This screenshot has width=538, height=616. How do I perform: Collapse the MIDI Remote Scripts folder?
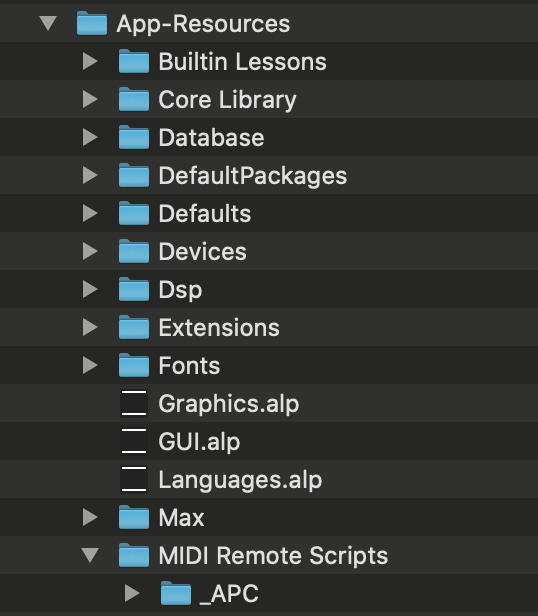coord(90,555)
